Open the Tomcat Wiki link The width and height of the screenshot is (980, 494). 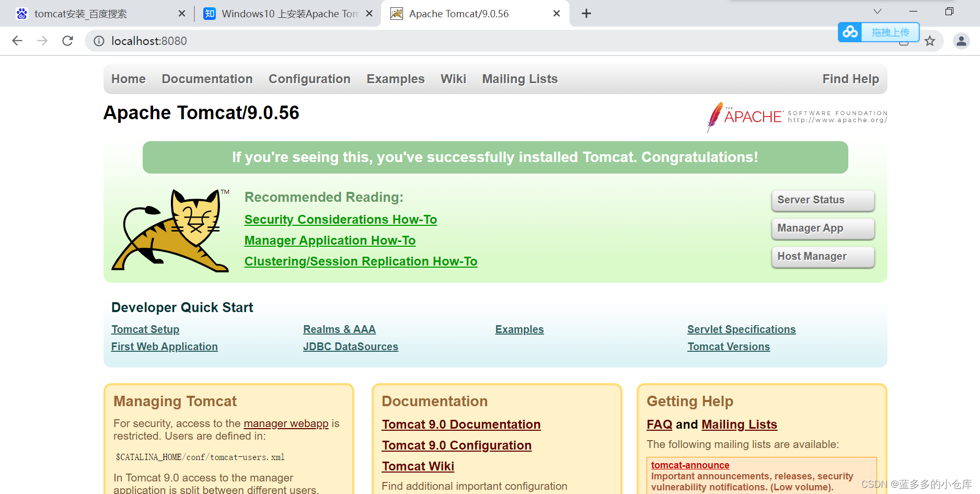[418, 466]
